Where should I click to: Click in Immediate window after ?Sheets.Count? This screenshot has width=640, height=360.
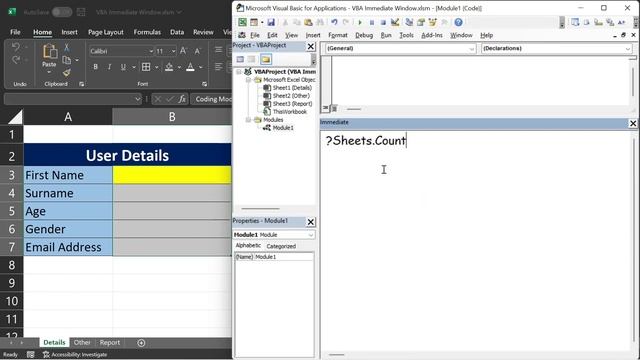pyautogui.click(x=407, y=141)
